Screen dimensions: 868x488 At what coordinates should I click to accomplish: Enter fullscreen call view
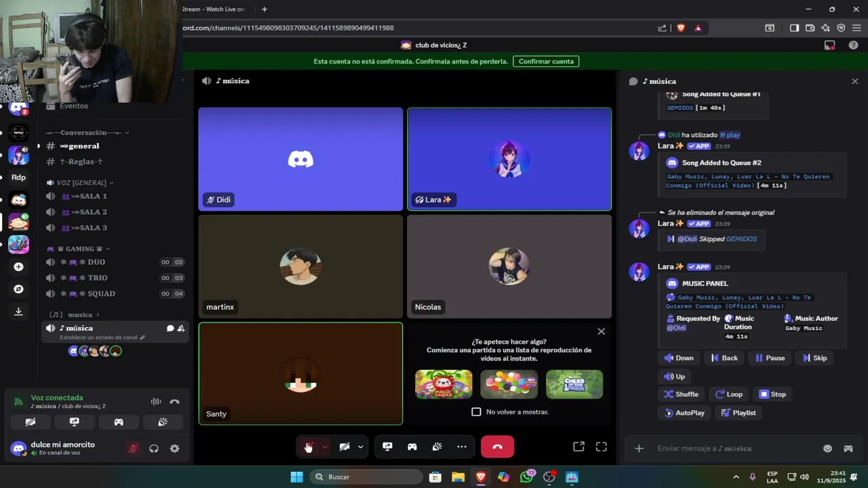click(601, 447)
